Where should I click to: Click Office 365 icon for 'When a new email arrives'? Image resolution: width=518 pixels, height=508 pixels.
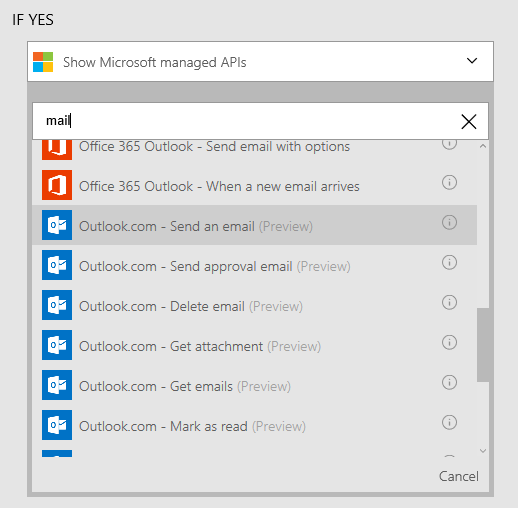(57, 185)
